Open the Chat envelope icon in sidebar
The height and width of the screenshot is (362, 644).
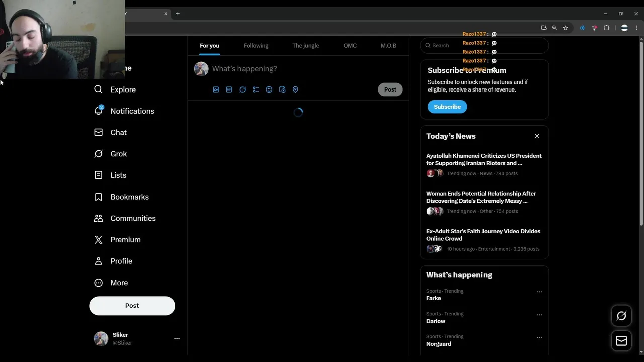[x=98, y=132]
